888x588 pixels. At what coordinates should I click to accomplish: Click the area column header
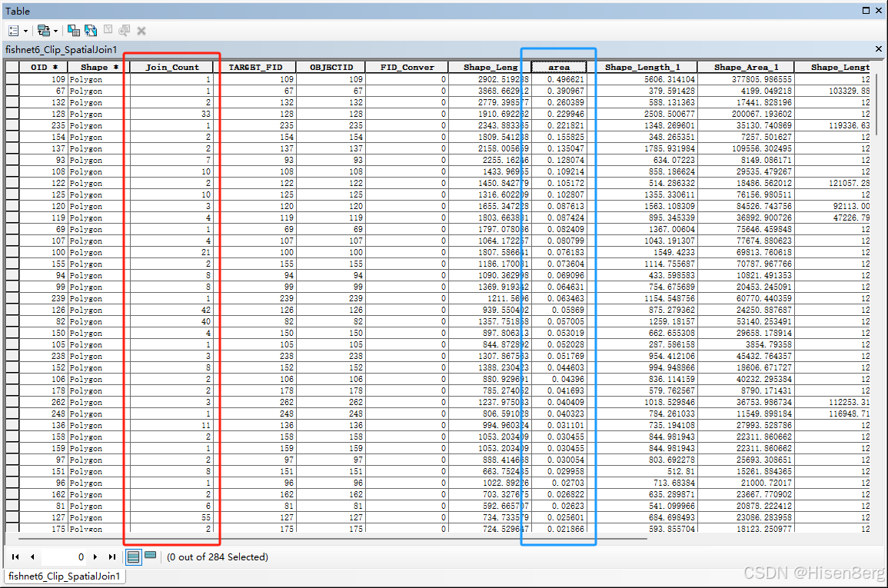[559, 67]
